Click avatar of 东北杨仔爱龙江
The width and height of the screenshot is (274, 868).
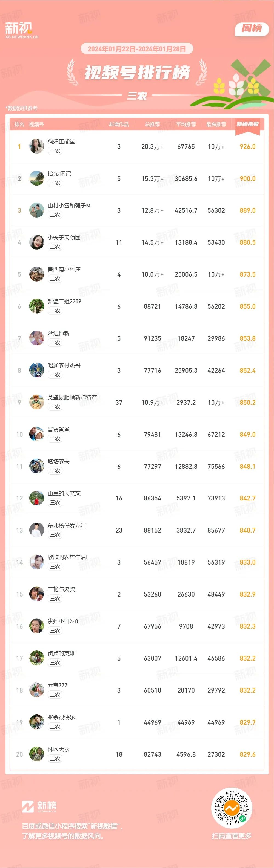coord(36,530)
